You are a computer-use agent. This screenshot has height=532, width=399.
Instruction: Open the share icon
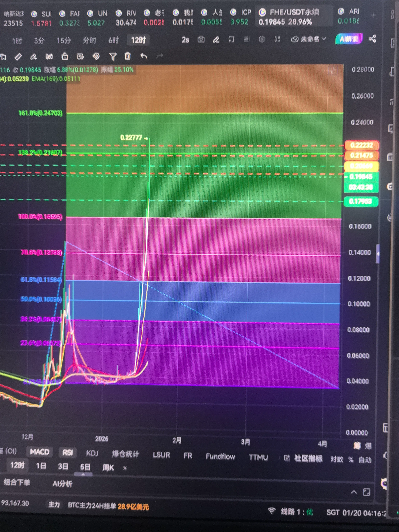tap(372, 39)
